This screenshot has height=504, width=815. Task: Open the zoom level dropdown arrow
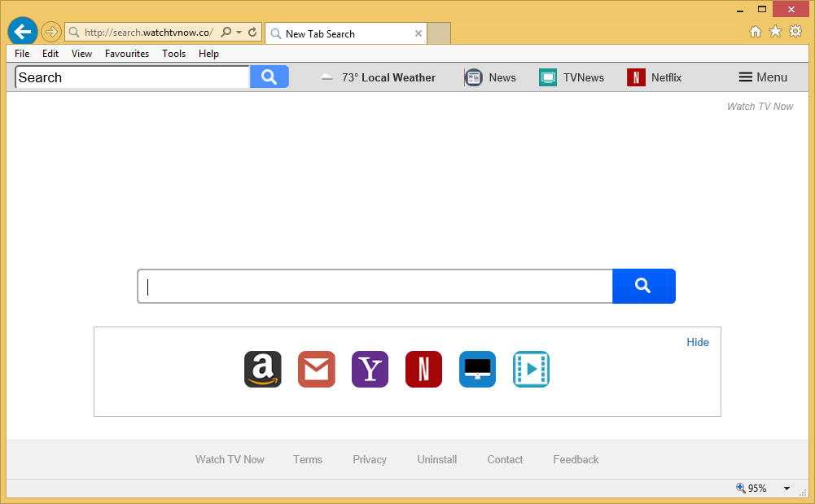(x=787, y=489)
